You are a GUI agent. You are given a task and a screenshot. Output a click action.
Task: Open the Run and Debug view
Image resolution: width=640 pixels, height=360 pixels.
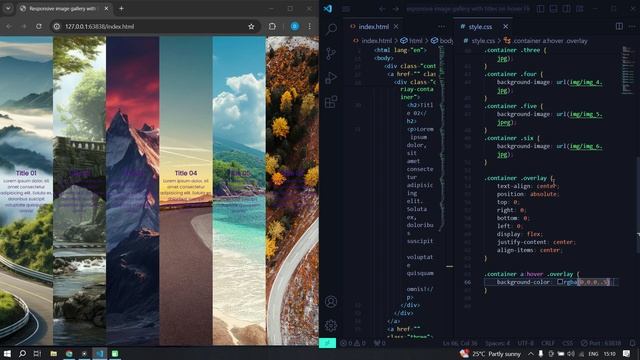(331, 78)
